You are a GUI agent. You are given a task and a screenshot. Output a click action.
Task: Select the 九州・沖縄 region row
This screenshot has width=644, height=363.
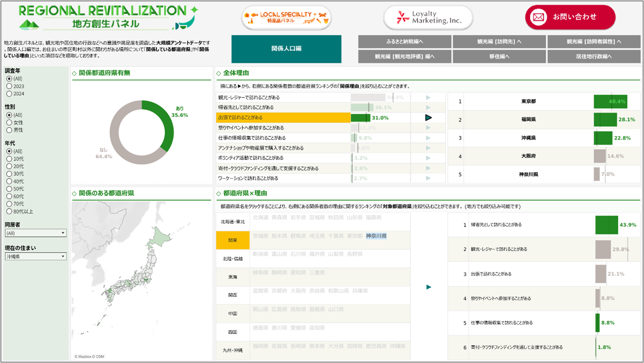point(232,351)
